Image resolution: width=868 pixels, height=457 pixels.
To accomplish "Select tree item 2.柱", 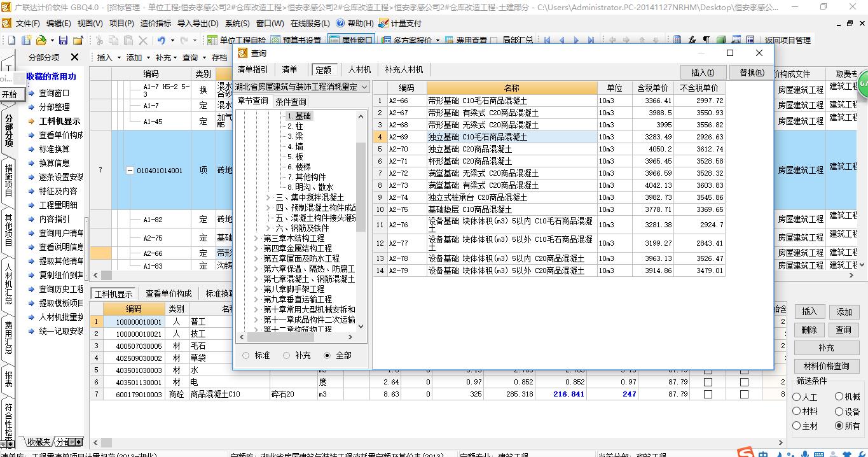I will [295, 126].
